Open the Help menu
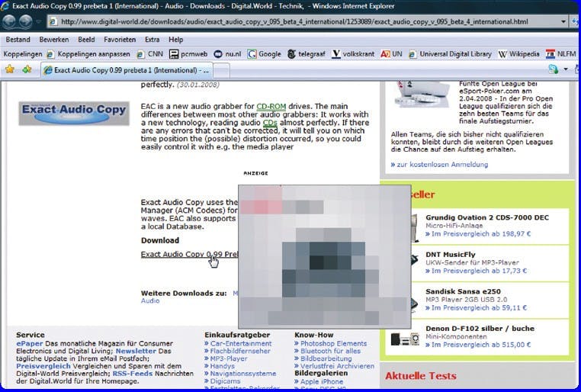This screenshot has height=392, width=581. [176, 39]
